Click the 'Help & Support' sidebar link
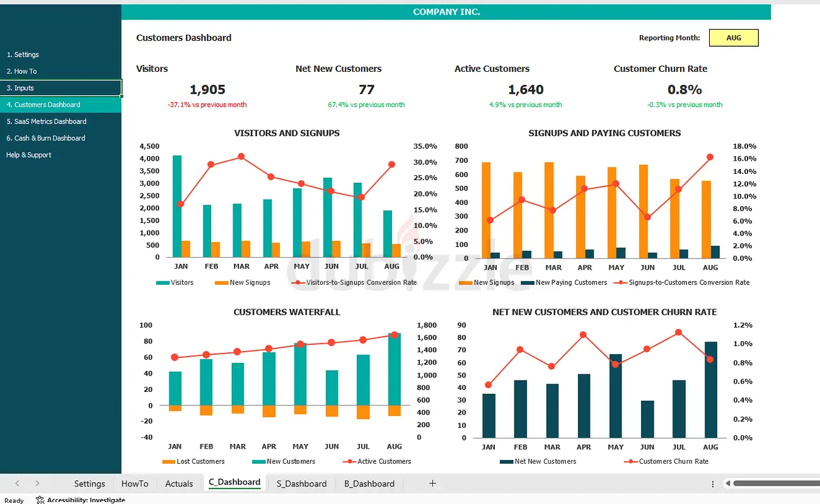820x504 pixels. pos(29,155)
